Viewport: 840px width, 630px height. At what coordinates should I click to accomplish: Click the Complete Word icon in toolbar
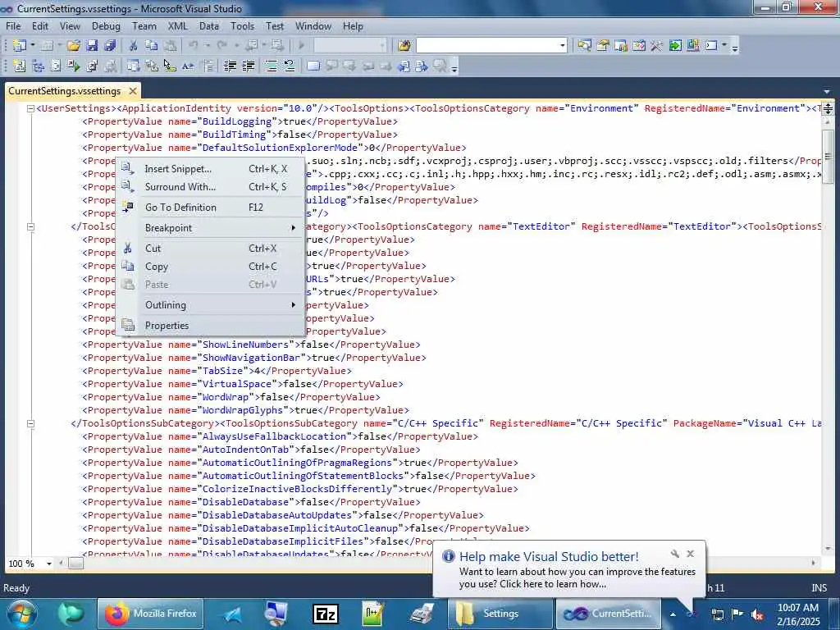tap(188, 66)
